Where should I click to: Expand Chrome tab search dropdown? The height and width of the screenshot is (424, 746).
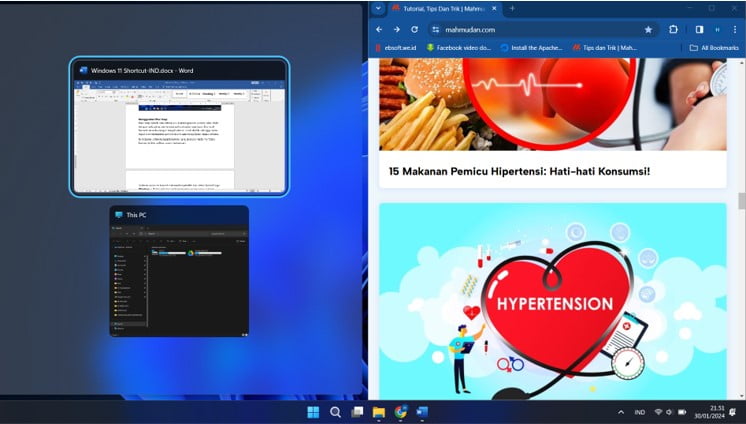[x=378, y=8]
